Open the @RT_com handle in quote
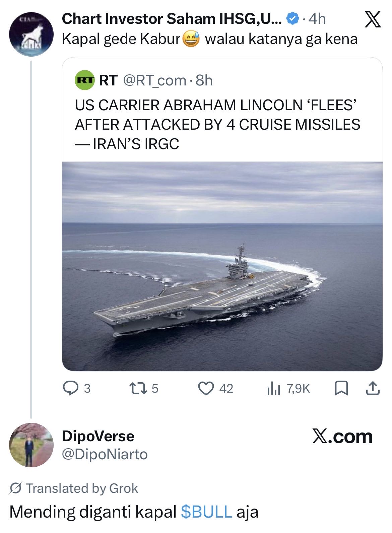The width and height of the screenshot is (392, 533). pos(155,80)
